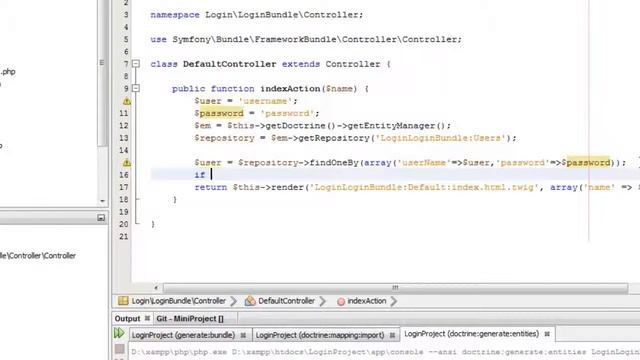This screenshot has width=640, height=360.
Task: Click the warning icon beside the findOneBy line
Action: pyautogui.click(x=127, y=162)
